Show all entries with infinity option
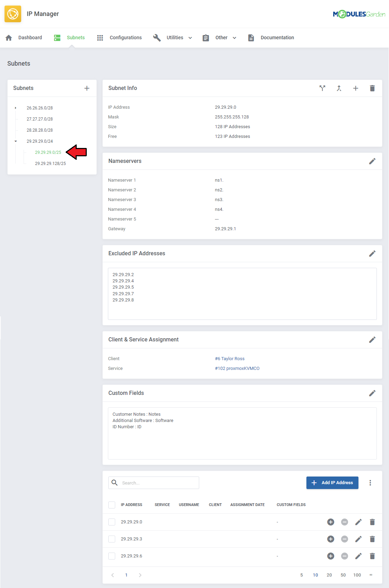 click(371, 575)
